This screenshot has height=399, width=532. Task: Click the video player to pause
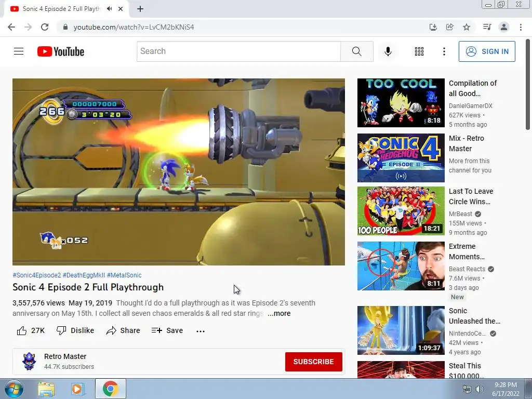[179, 171]
